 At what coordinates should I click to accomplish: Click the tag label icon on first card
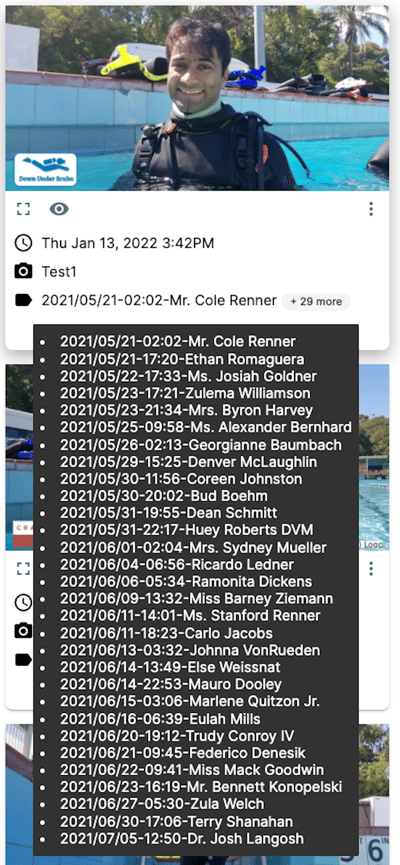coord(23,300)
